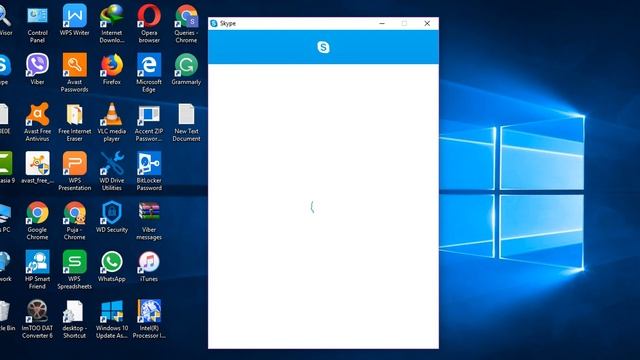Open HP Smart Friend shortcut
Viewport: 640px width, 360px height.
38,262
